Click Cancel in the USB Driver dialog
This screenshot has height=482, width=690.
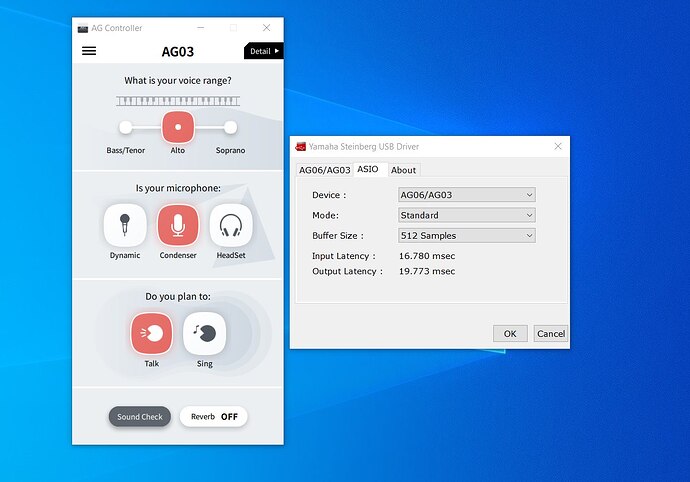[551, 334]
